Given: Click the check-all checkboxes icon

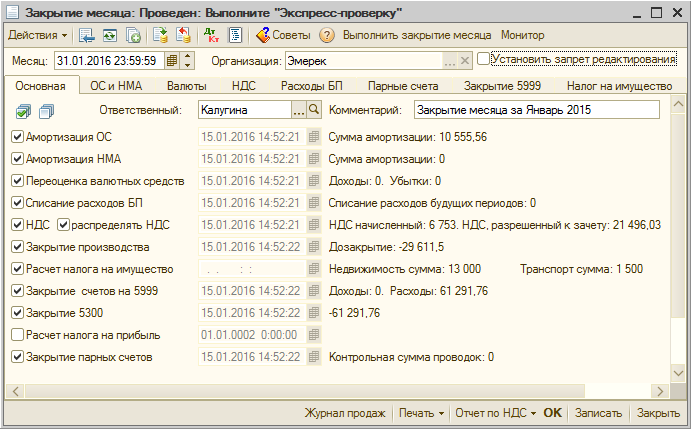Looking at the screenshot, I should point(25,110).
